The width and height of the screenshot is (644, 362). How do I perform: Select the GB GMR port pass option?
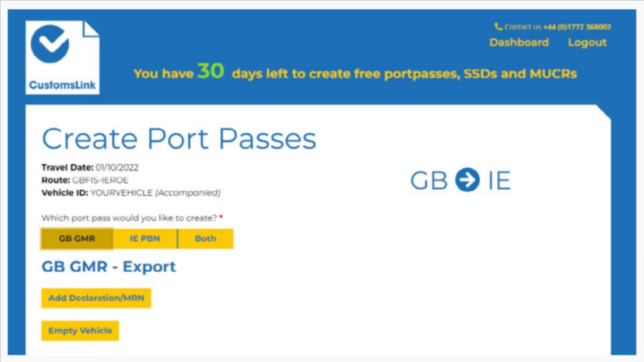click(x=77, y=239)
